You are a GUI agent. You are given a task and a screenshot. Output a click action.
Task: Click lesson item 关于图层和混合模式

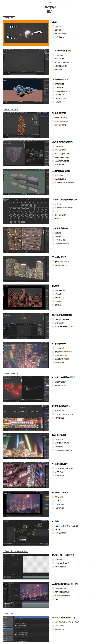tap(62, 563)
